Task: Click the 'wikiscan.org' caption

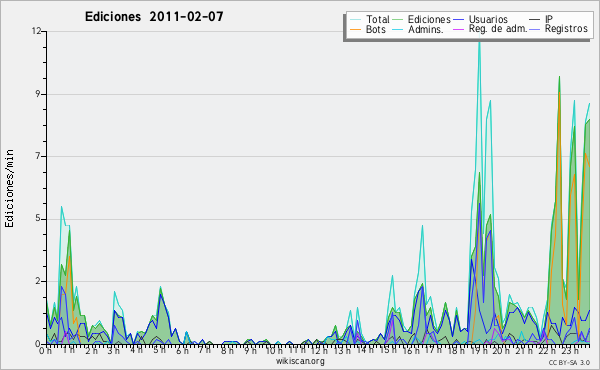Action: point(300,361)
